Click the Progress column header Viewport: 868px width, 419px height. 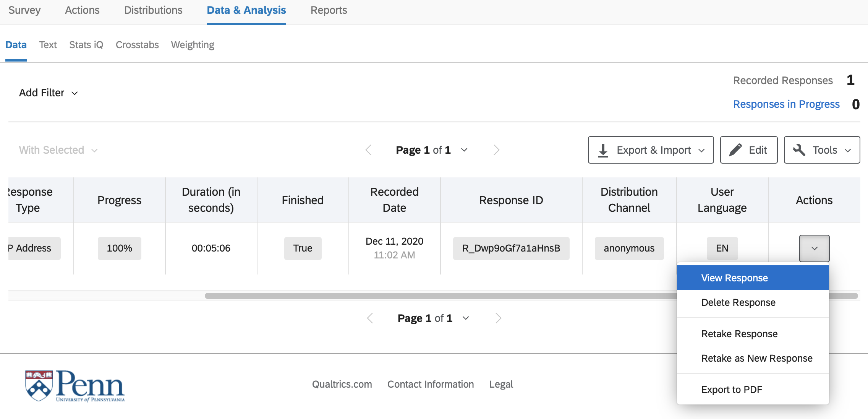tap(119, 200)
